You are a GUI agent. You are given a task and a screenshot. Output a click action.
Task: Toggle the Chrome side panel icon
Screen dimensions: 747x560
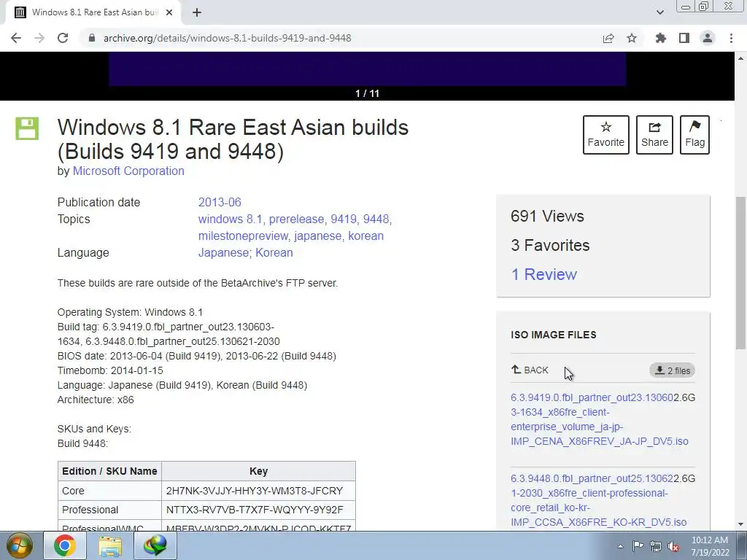pyautogui.click(x=684, y=38)
